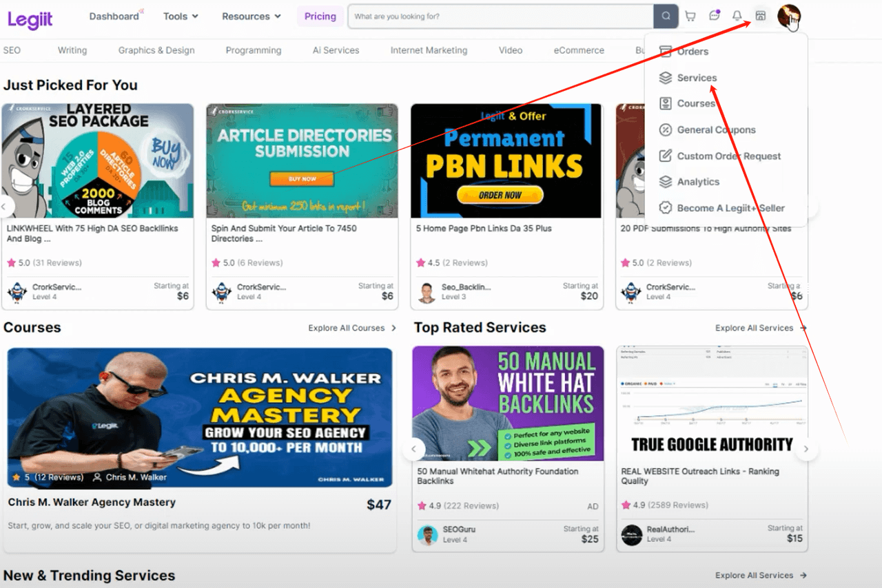Click the seller store icon

pos(760,16)
